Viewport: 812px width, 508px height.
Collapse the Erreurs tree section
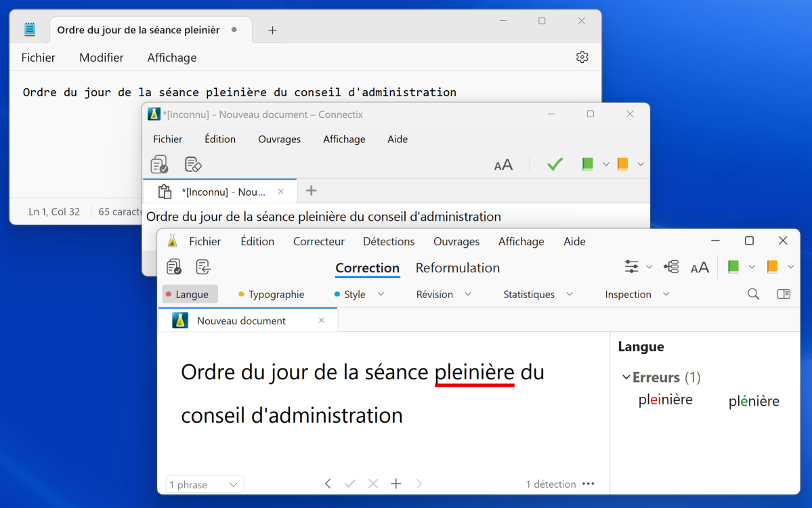pos(626,377)
